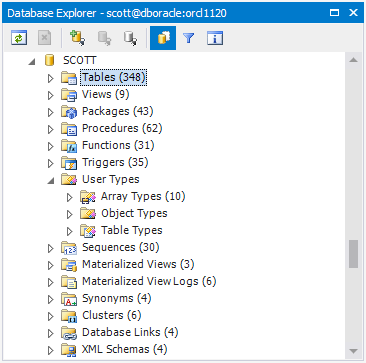Select the Sequences (30) label
Screen dimensions: 366x363
(x=121, y=247)
